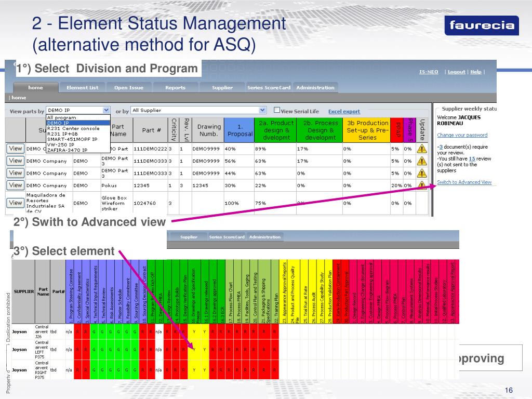The height and width of the screenshot is (399, 532).
Task: Choose the highlighted 'DEMO IP' list entry
Action: click(78, 123)
